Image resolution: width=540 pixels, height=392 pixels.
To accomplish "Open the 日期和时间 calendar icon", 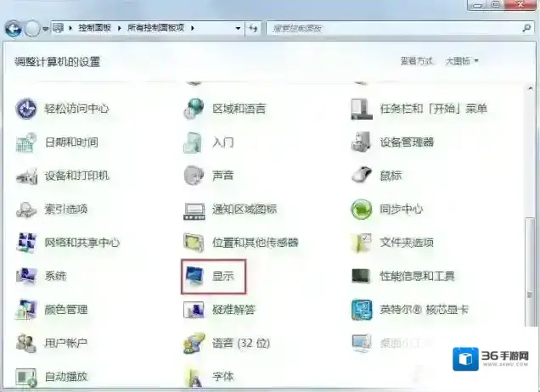I will 26,143.
